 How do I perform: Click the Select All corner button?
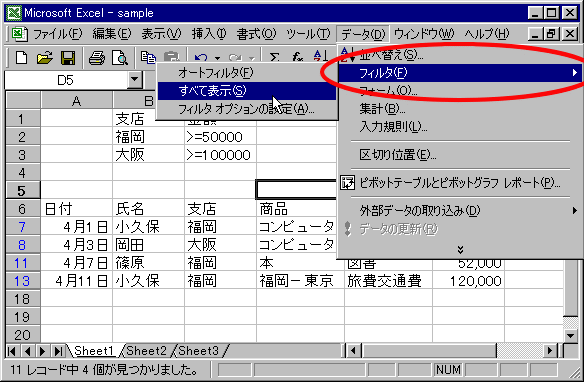tap(23, 101)
